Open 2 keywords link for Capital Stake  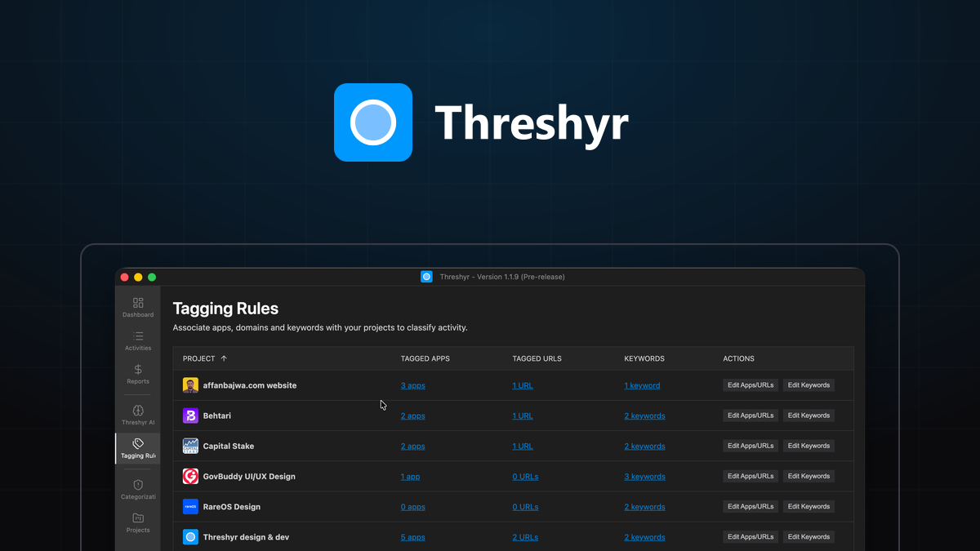click(x=644, y=447)
